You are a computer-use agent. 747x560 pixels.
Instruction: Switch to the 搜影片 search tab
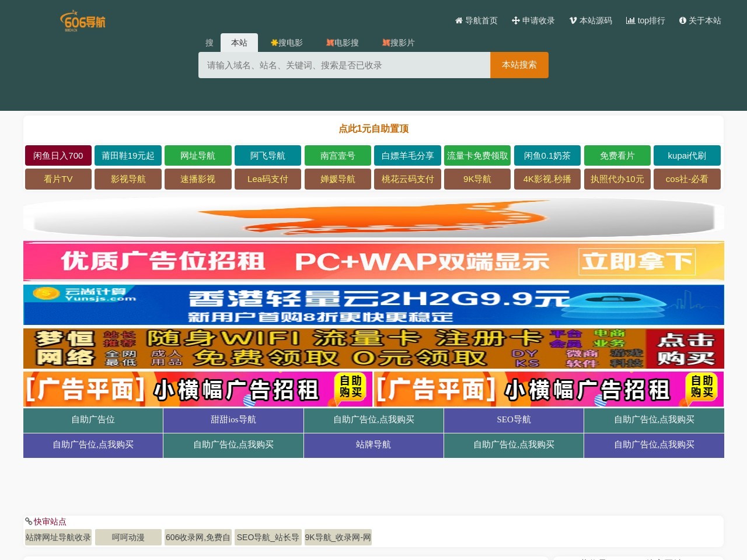tap(399, 43)
